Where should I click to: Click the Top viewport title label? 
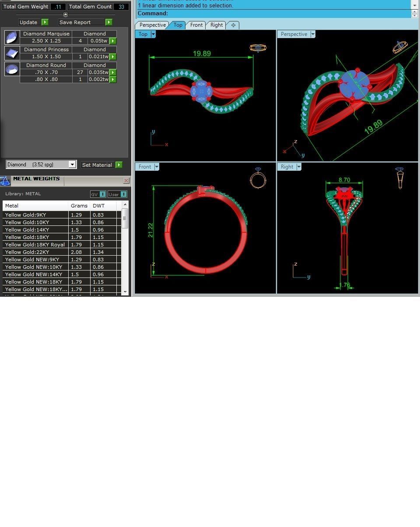tap(143, 34)
